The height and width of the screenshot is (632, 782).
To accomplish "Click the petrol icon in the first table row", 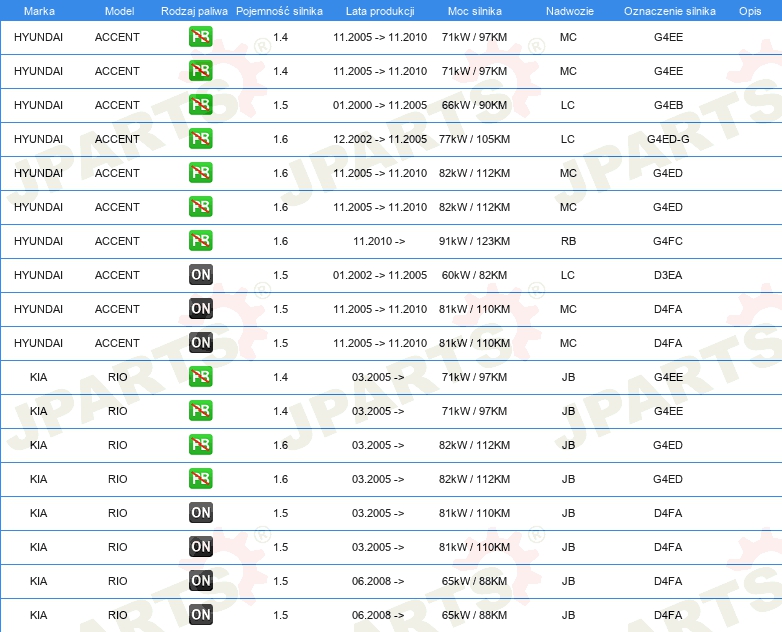I will [x=200, y=37].
